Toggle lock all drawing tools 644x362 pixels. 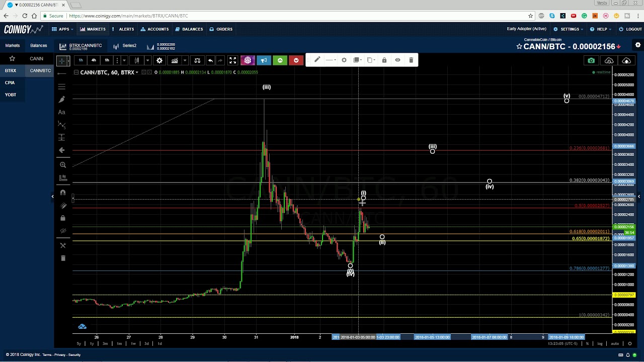63,218
